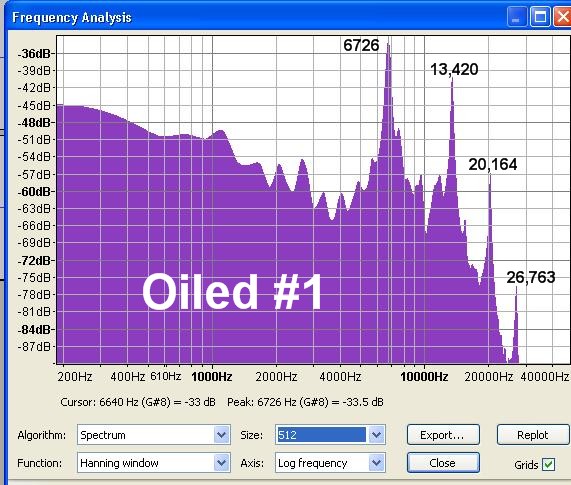Select the 512 size field
The height and width of the screenshot is (485, 571).
pyautogui.click(x=322, y=434)
